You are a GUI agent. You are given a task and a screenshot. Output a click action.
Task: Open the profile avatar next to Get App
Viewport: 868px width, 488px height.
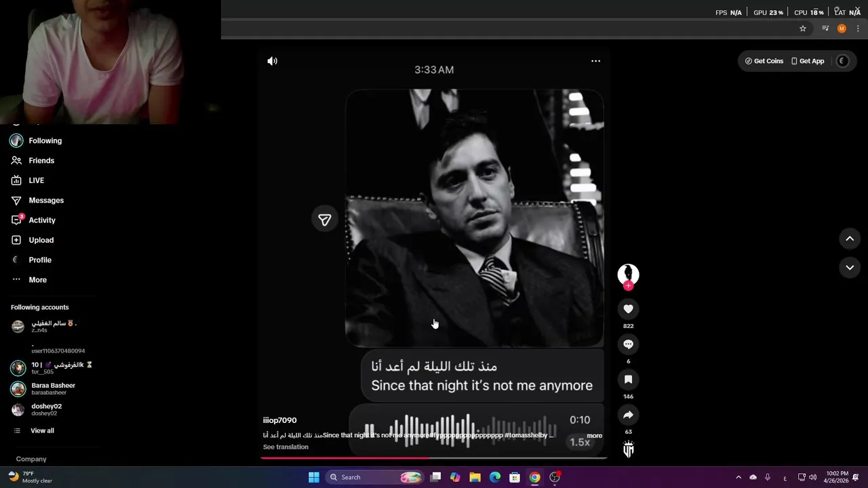pyautogui.click(x=843, y=61)
